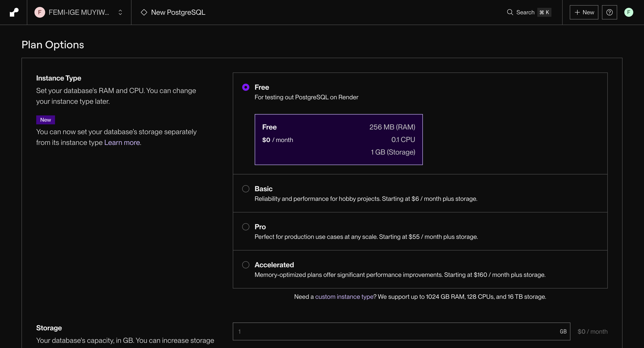Image resolution: width=644 pixels, height=348 pixels.
Task: Click the ⌘ K shortcut badge
Action: click(544, 12)
